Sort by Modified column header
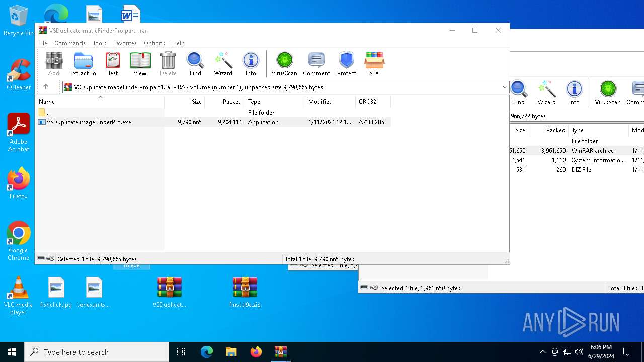This screenshot has height=362, width=644. 330,101
